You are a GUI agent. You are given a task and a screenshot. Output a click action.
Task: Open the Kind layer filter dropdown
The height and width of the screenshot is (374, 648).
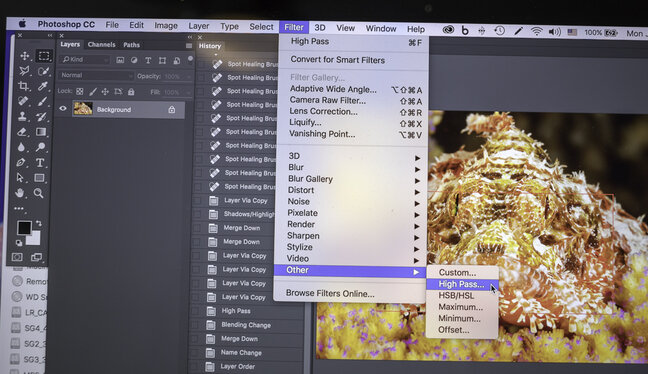[x=85, y=60]
